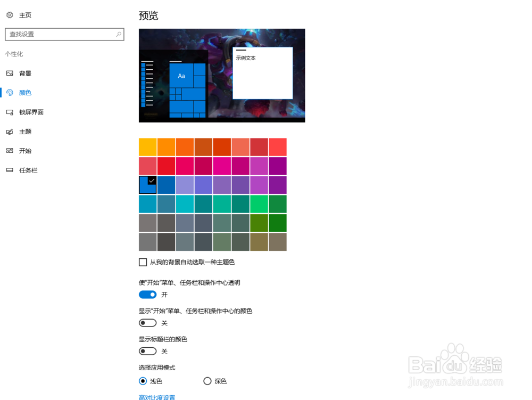Open the 主页 home page
This screenshot has width=532, height=400.
pyautogui.click(x=25, y=15)
